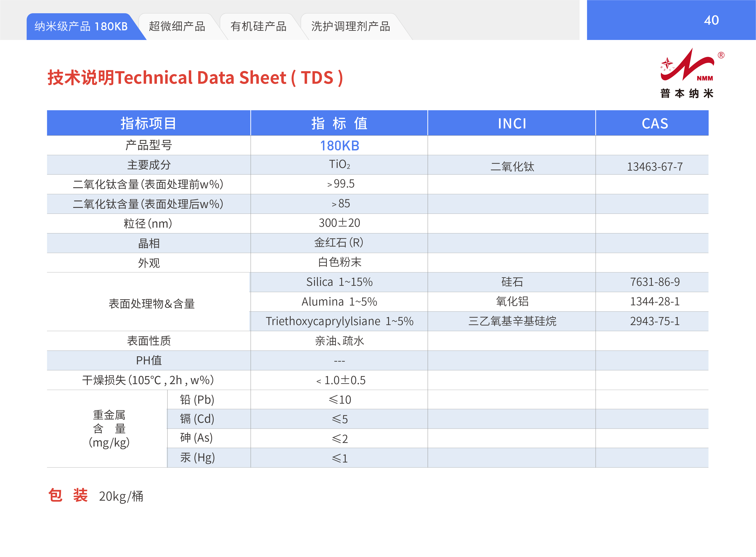Viewport: 756px width, 557px height.
Task: Switch to the 超微细产品 tab
Action: coord(177,26)
